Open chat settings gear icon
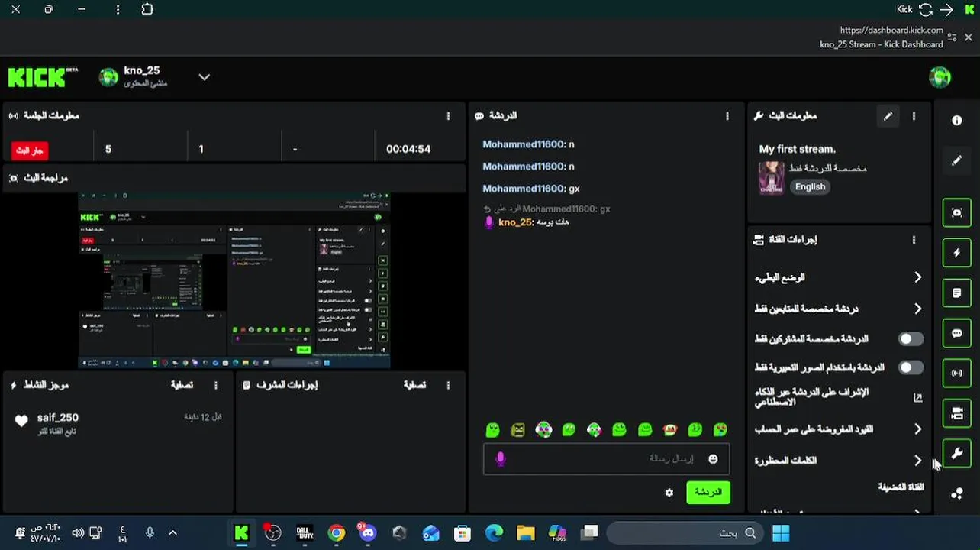Screen dimensions: 980x550 669,493
